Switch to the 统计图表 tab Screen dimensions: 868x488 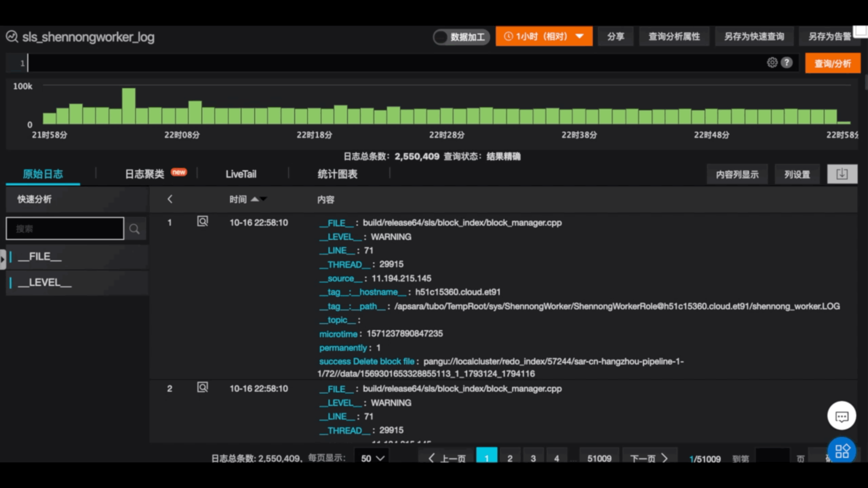pyautogui.click(x=338, y=174)
